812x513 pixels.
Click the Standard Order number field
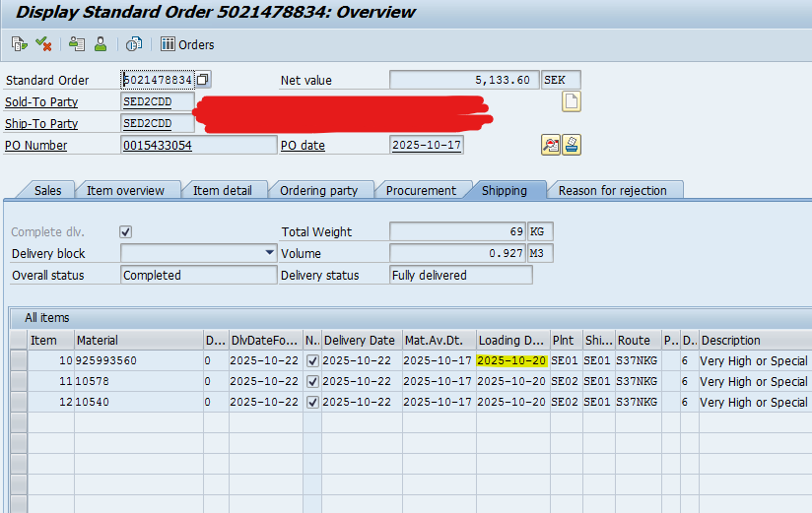tap(158, 80)
